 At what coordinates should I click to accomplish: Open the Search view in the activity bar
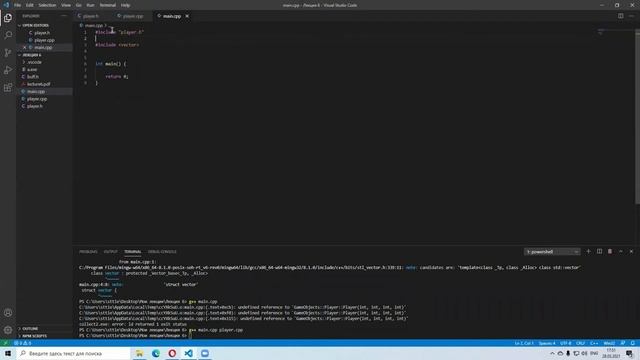[8, 35]
